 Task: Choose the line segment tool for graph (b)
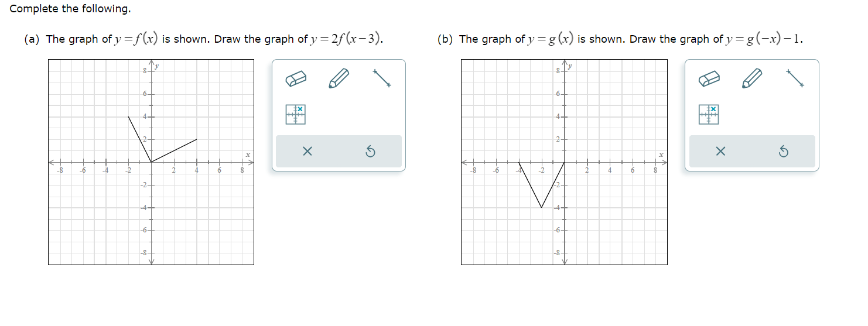795,78
